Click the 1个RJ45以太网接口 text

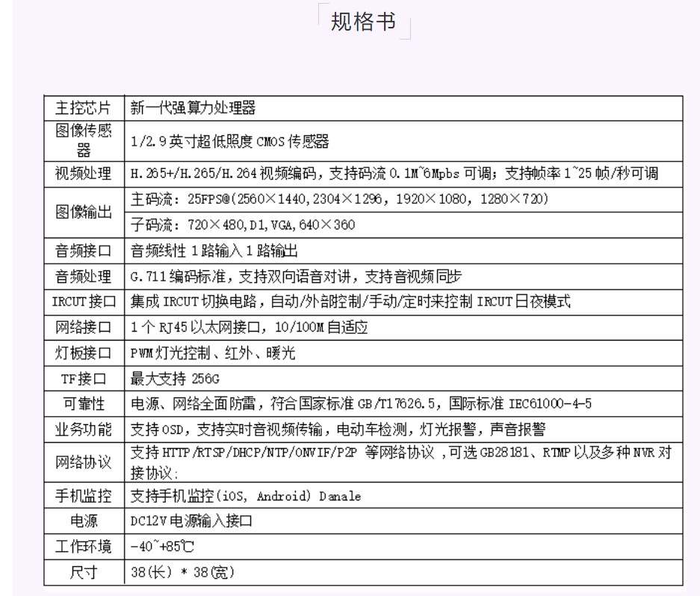coord(249,328)
